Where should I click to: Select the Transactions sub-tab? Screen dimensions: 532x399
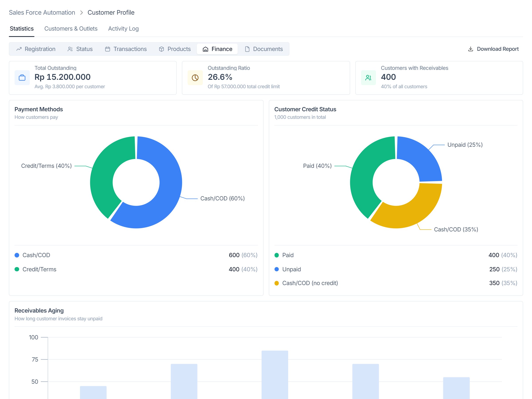pyautogui.click(x=126, y=49)
